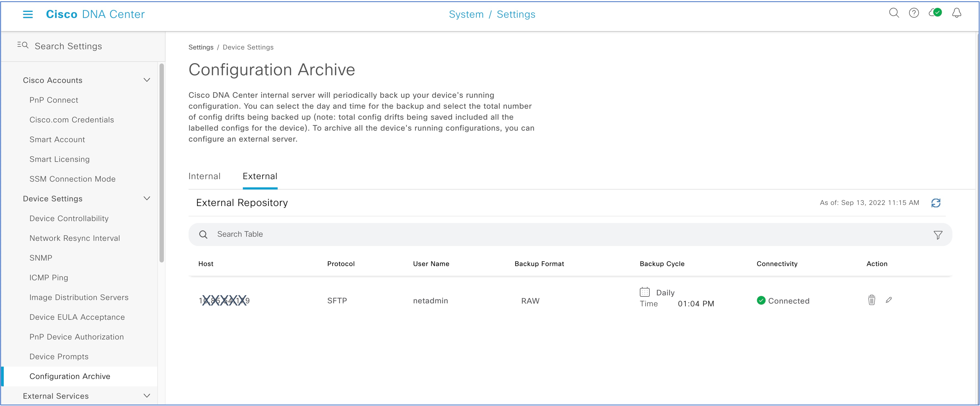Open Image Distribution Servers settings

[x=79, y=297]
